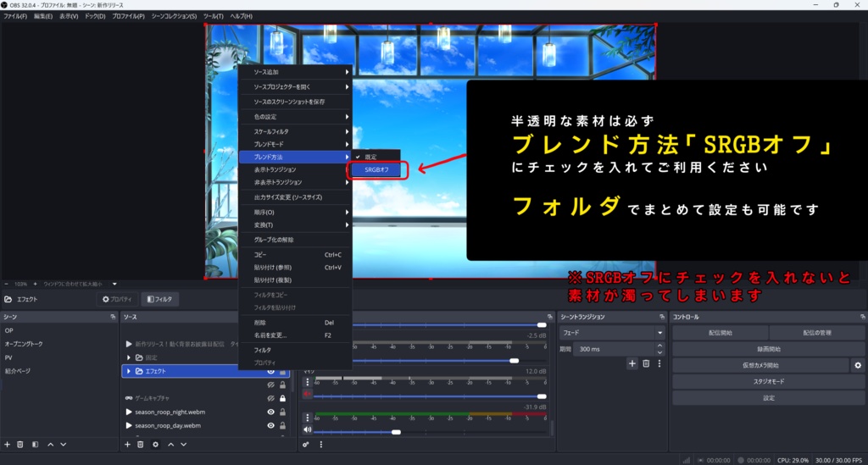Screen dimensions: 868x465
Task: Move source down in the Sources toolbar
Action: point(183,445)
